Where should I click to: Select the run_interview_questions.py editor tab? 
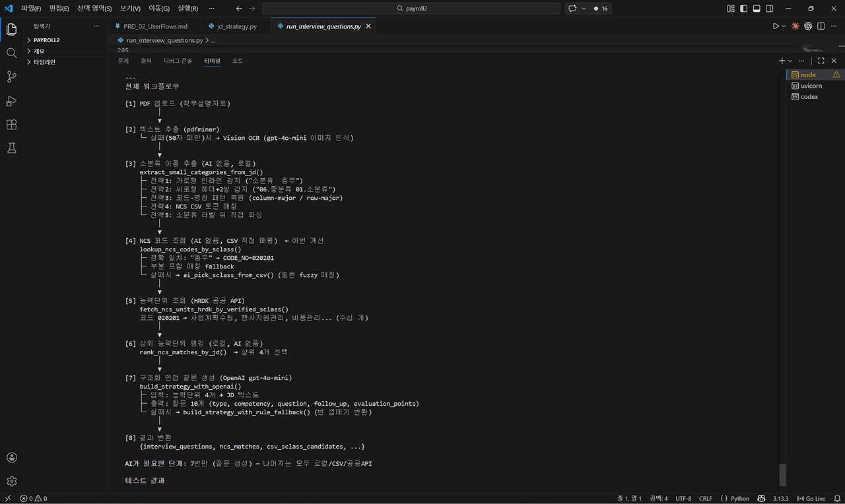click(323, 26)
